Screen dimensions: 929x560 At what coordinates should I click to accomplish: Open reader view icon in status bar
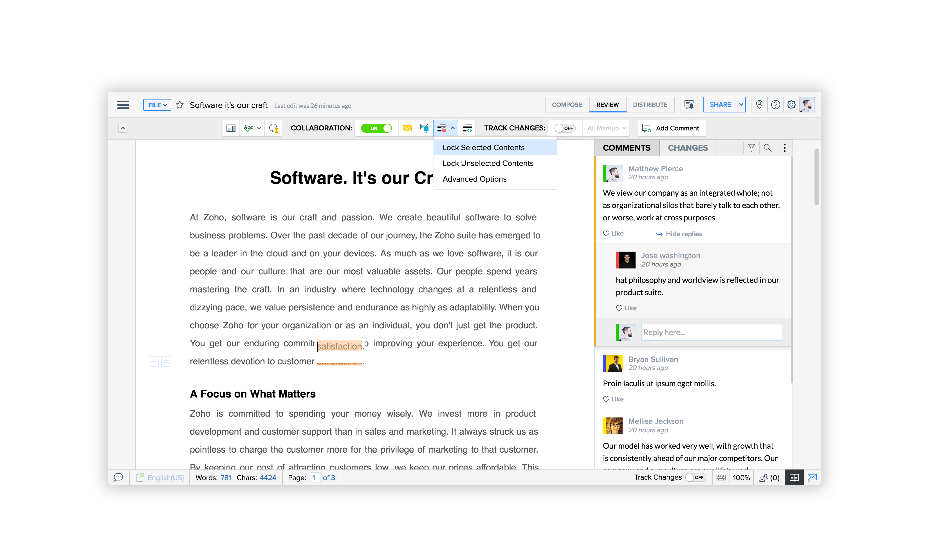pyautogui.click(x=794, y=477)
